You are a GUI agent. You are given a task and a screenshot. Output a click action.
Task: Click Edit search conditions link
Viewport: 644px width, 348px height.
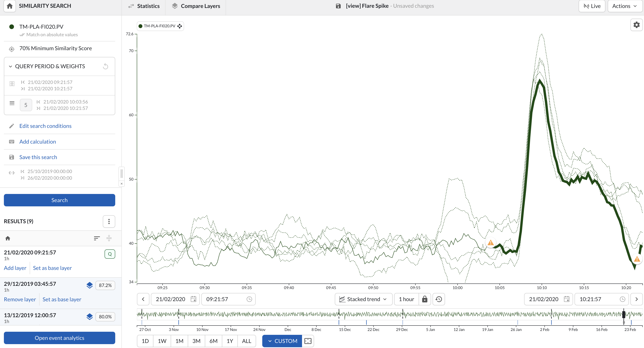coord(46,126)
